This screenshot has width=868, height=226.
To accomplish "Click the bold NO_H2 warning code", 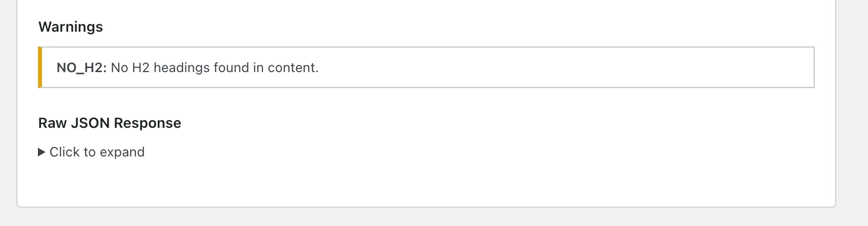I will coord(81,68).
